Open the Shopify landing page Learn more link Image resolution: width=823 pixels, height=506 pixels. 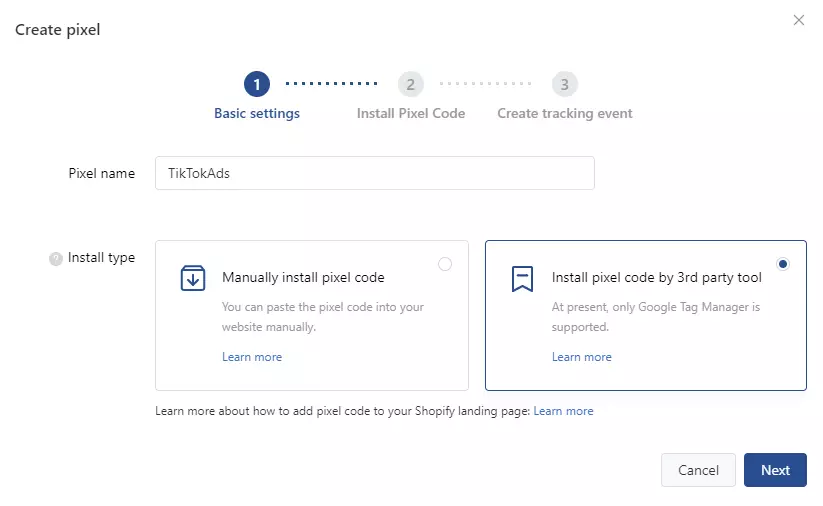563,411
